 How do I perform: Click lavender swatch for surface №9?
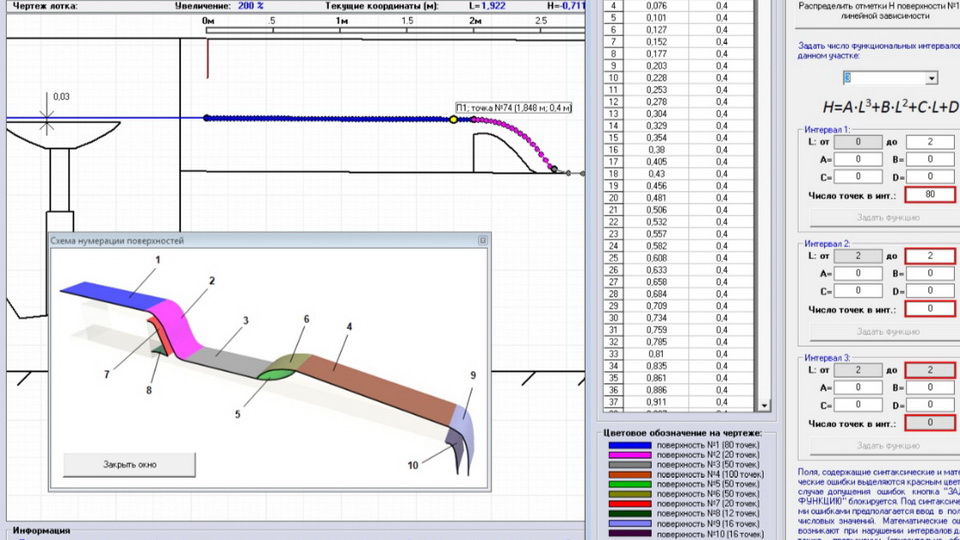(629, 524)
